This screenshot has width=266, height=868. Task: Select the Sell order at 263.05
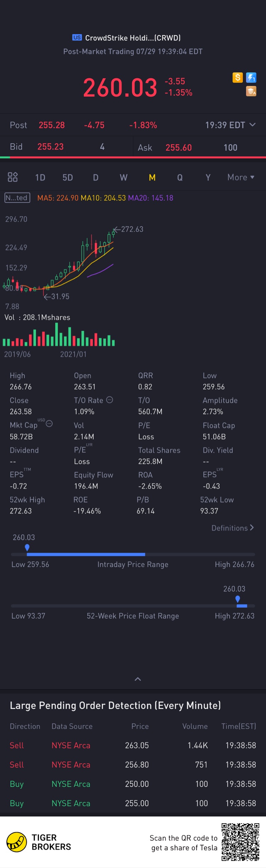[133, 745]
